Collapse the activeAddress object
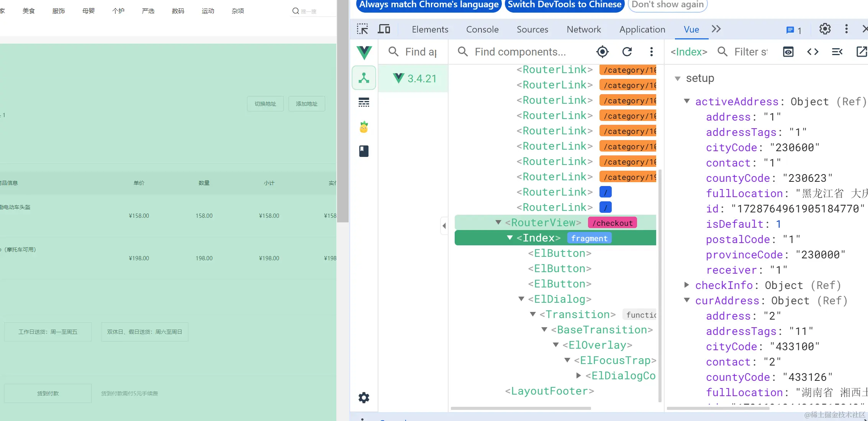The width and height of the screenshot is (868, 421). click(687, 101)
